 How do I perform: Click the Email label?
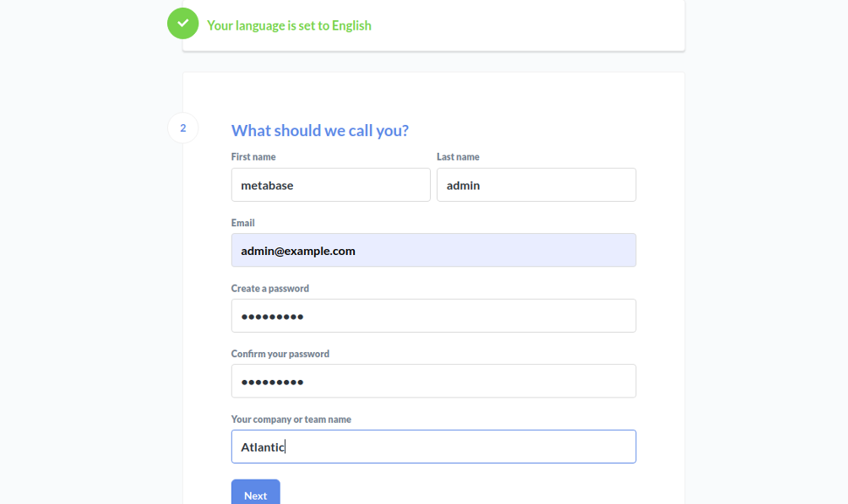point(242,223)
